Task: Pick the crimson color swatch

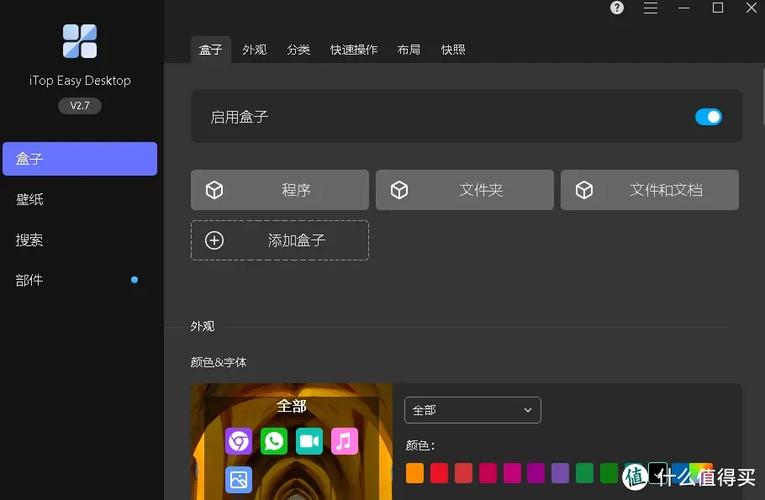Action: pyautogui.click(x=488, y=473)
